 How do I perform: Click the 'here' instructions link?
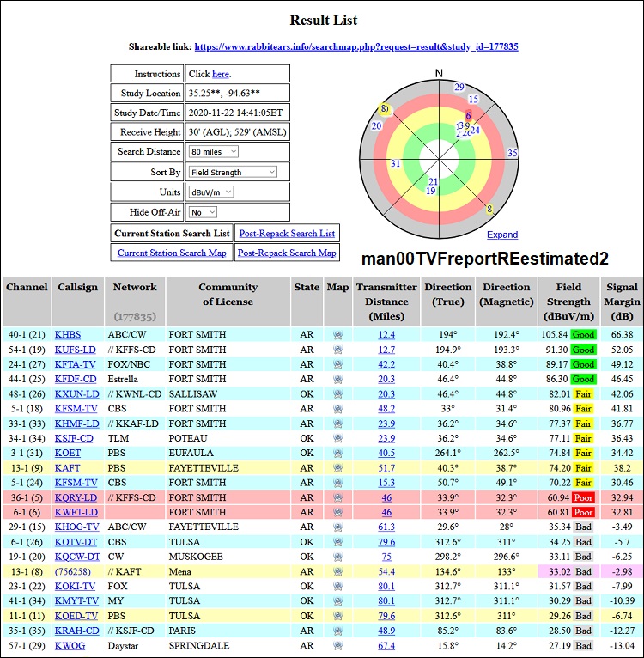coord(221,74)
